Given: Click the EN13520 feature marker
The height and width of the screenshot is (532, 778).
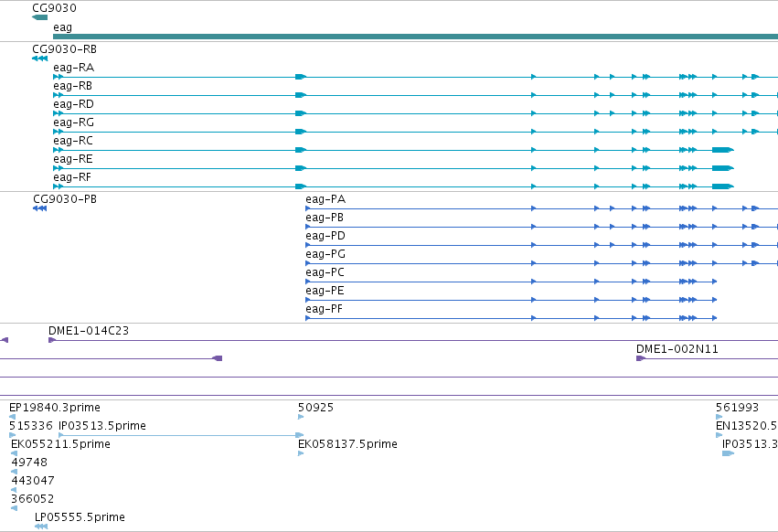Looking at the screenshot, I should click(x=719, y=435).
